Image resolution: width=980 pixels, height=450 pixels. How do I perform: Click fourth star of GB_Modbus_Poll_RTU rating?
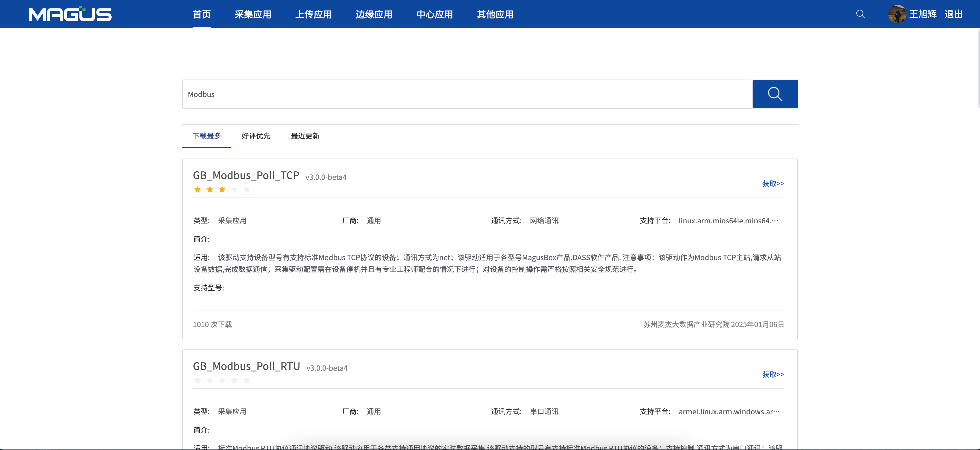coord(234,380)
